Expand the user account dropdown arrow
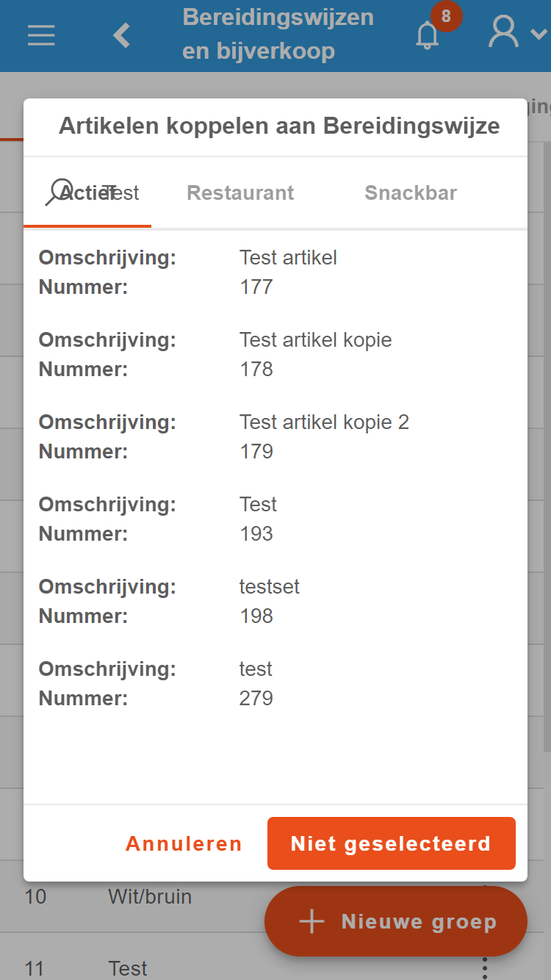The width and height of the screenshot is (551, 980). [x=539, y=34]
